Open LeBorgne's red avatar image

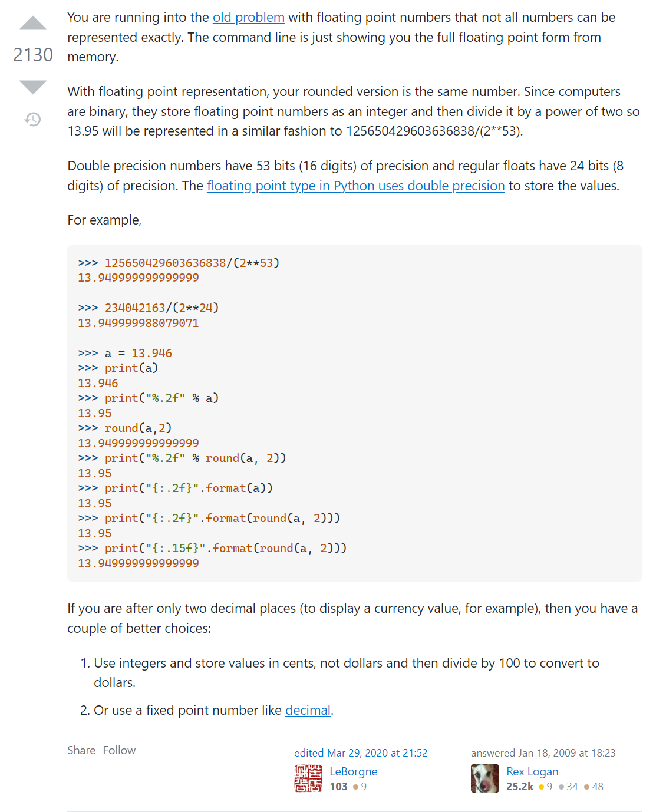click(308, 778)
